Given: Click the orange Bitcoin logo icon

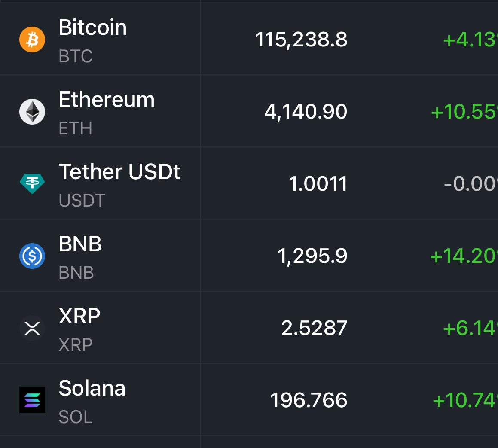Looking at the screenshot, I should click(x=32, y=40).
